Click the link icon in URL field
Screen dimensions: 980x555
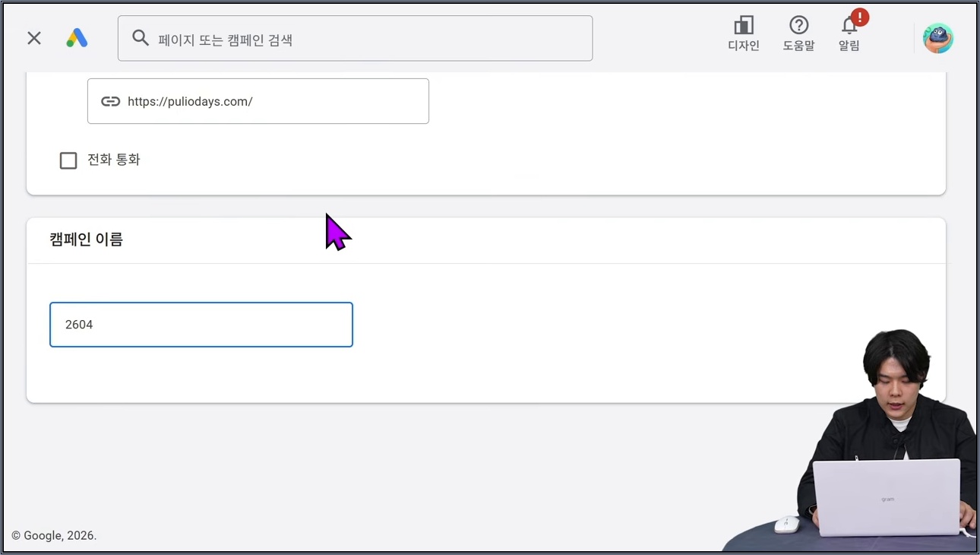tap(111, 101)
